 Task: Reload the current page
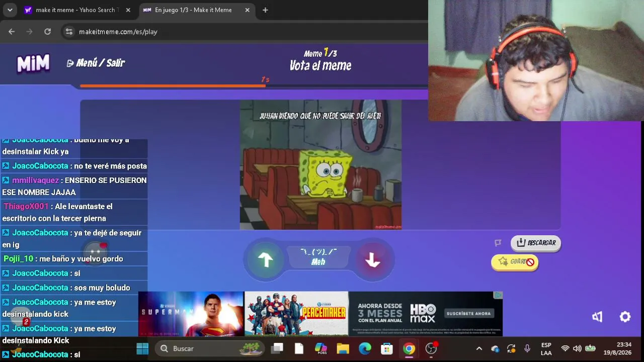pos(47,32)
